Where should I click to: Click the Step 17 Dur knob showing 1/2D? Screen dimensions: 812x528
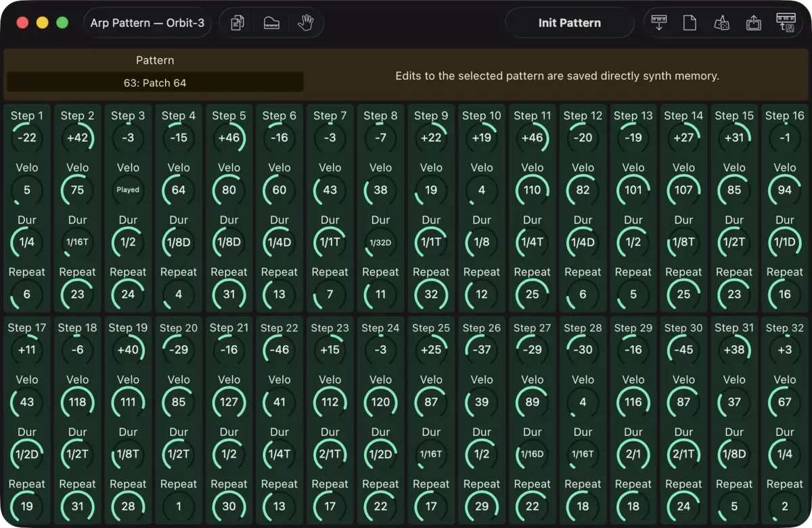[x=27, y=454]
